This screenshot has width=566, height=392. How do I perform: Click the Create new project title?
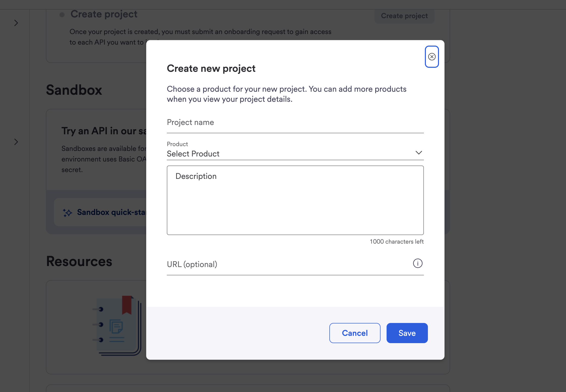(x=211, y=69)
